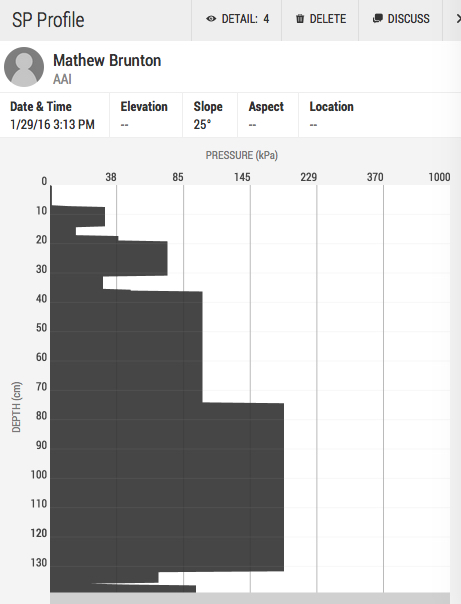This screenshot has height=604, width=461.
Task: Select the Mathew Brunton name link
Action: 107,60
